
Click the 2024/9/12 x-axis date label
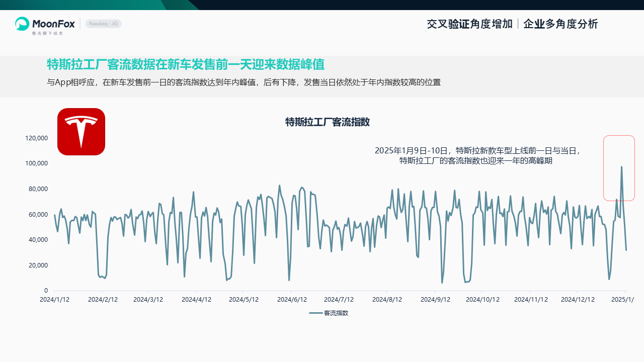(x=435, y=299)
